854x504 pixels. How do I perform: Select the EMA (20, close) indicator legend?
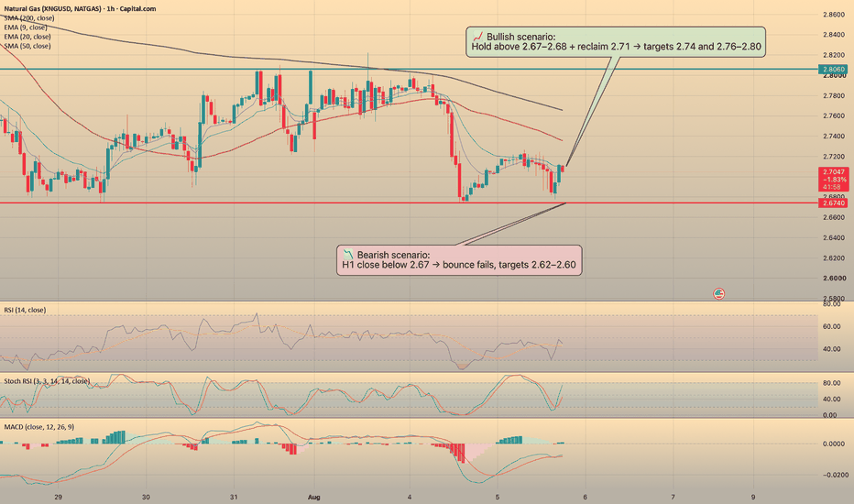click(27, 37)
